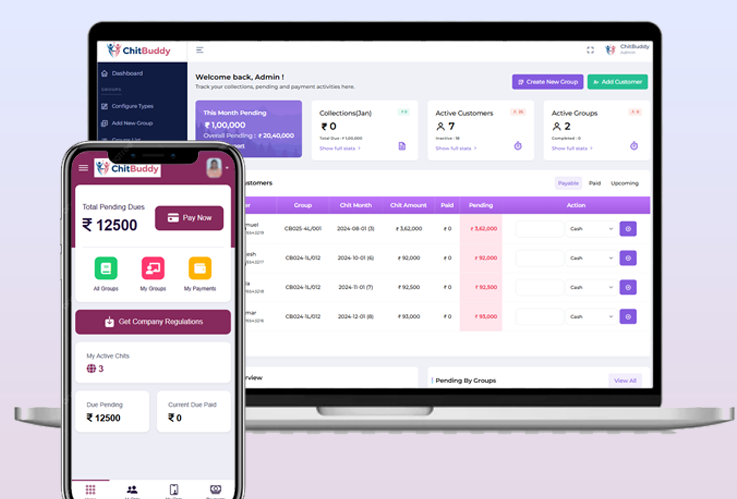Click ChitBuddy logo in laptop sidebar
The width and height of the screenshot is (737, 499).
139,50
